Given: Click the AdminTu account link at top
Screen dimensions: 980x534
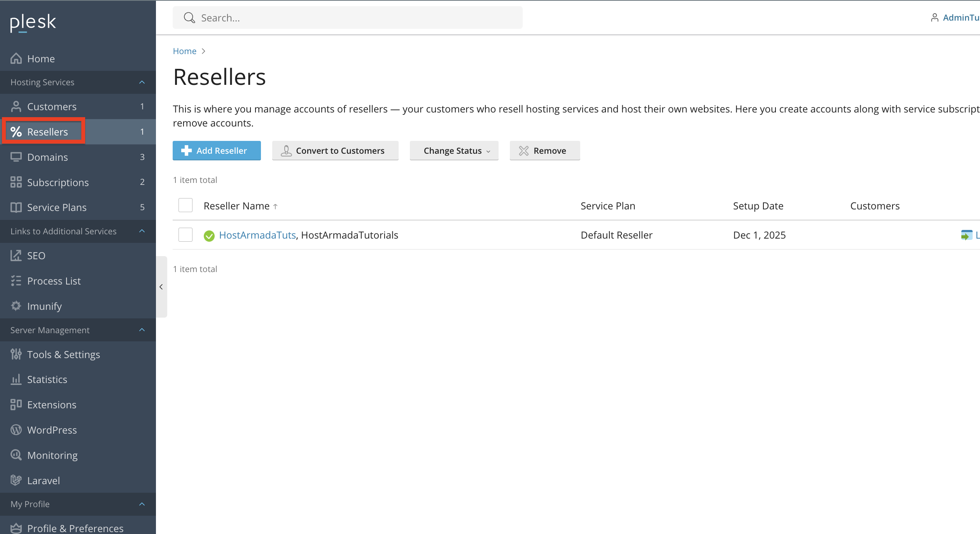Looking at the screenshot, I should [955, 18].
